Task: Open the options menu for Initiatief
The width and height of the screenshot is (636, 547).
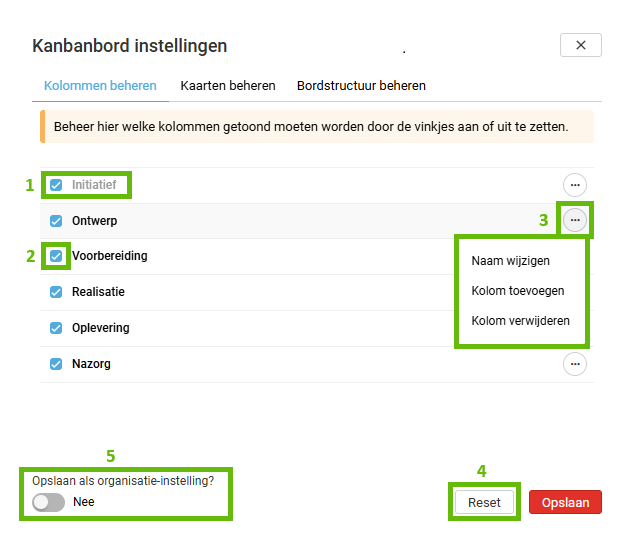Action: (575, 184)
